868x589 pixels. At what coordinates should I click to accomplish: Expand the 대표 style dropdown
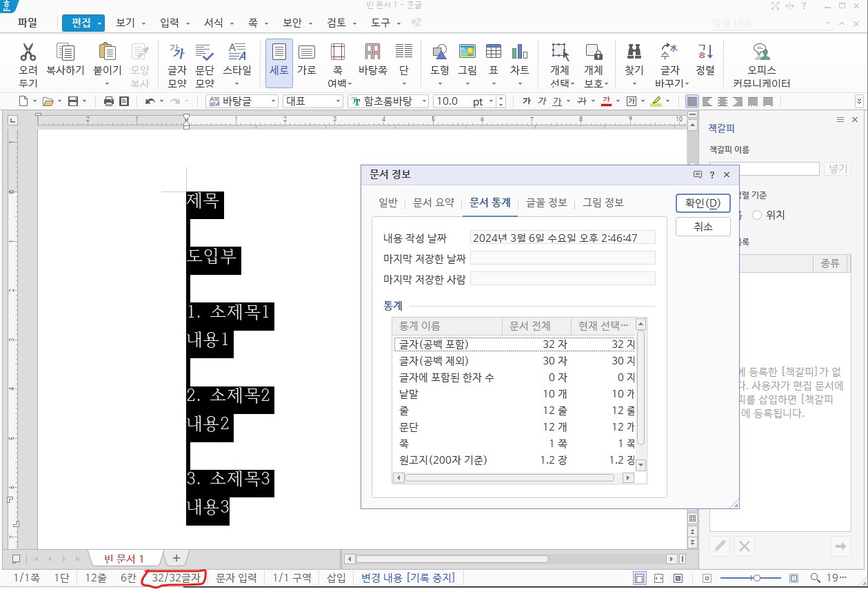[x=338, y=101]
